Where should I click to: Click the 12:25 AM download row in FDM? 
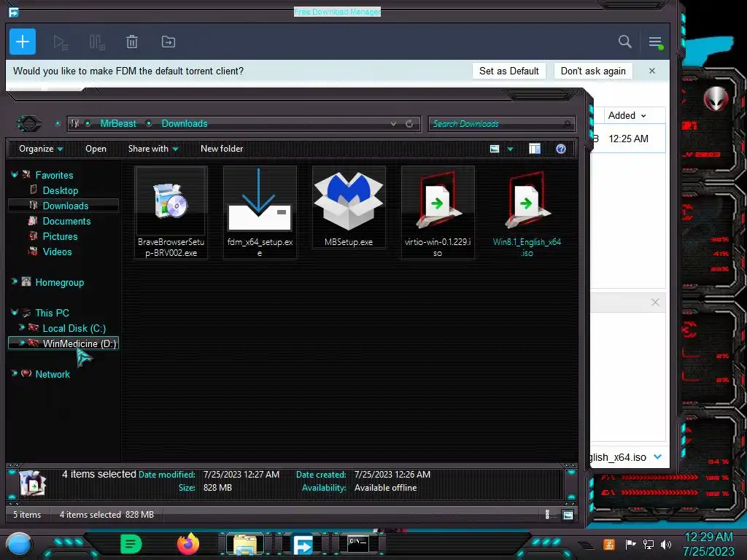628,139
